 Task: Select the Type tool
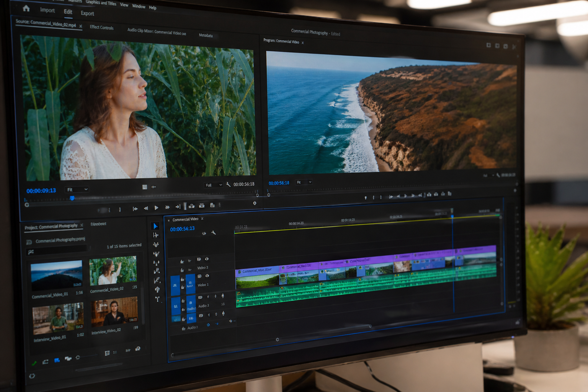(157, 299)
